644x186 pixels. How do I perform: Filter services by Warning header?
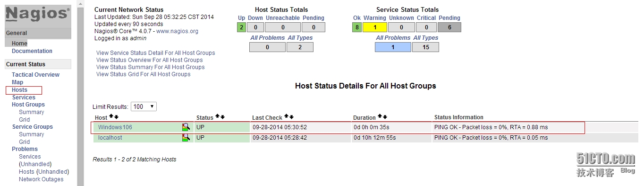(x=375, y=18)
